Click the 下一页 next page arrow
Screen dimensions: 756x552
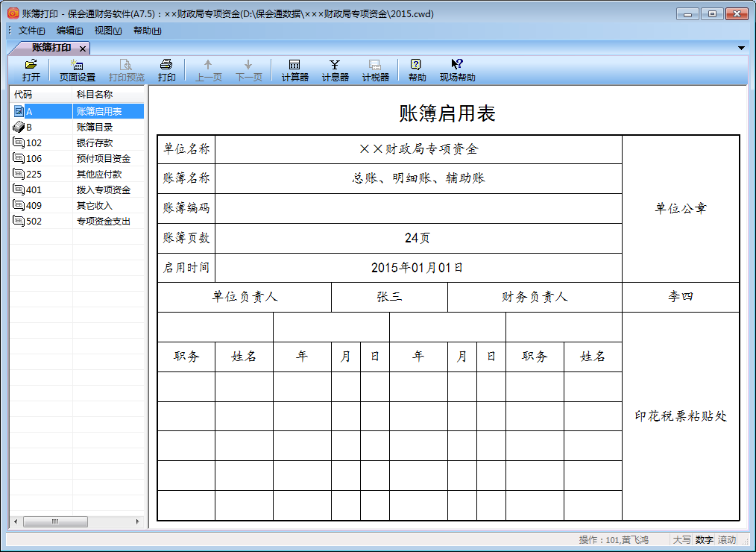(248, 69)
